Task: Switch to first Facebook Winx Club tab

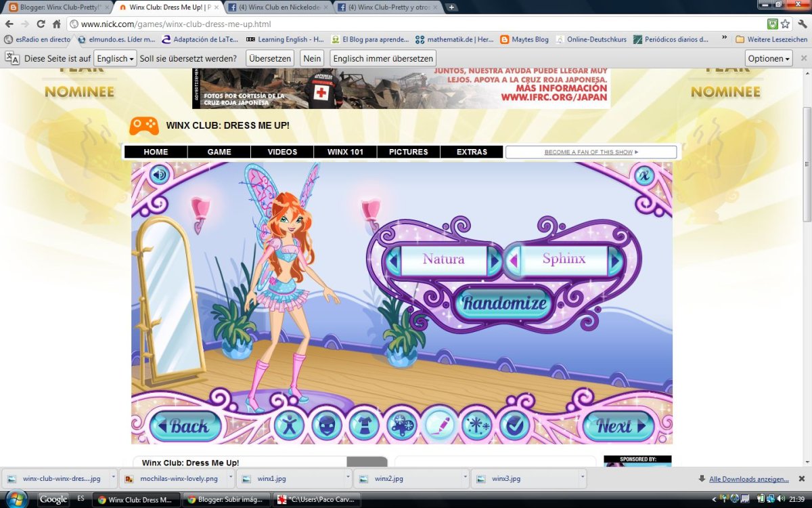Action: 277,7
